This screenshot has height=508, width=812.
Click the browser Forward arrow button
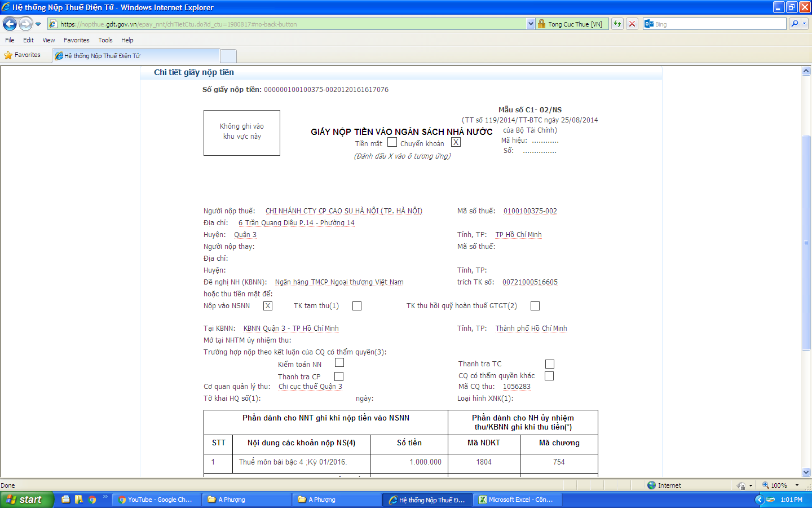point(25,24)
